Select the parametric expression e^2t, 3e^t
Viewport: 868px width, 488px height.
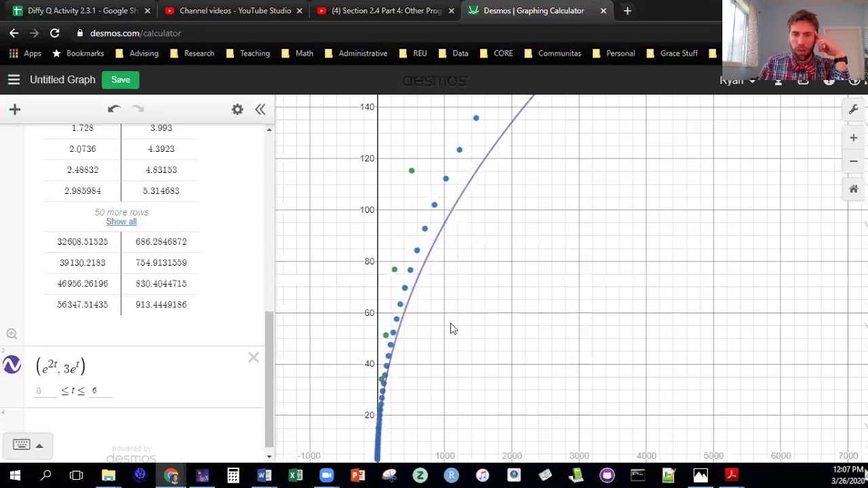click(x=60, y=367)
